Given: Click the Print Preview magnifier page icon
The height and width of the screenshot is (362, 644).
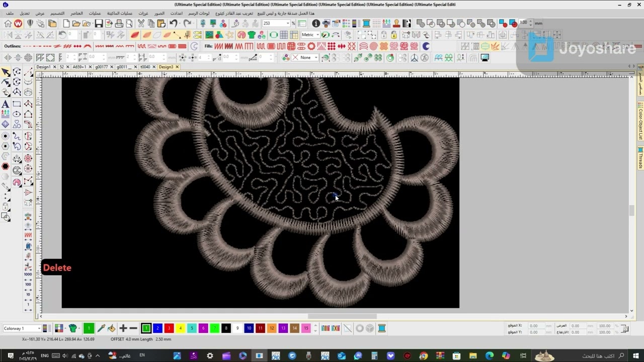Looking at the screenshot, I should pos(129,24).
